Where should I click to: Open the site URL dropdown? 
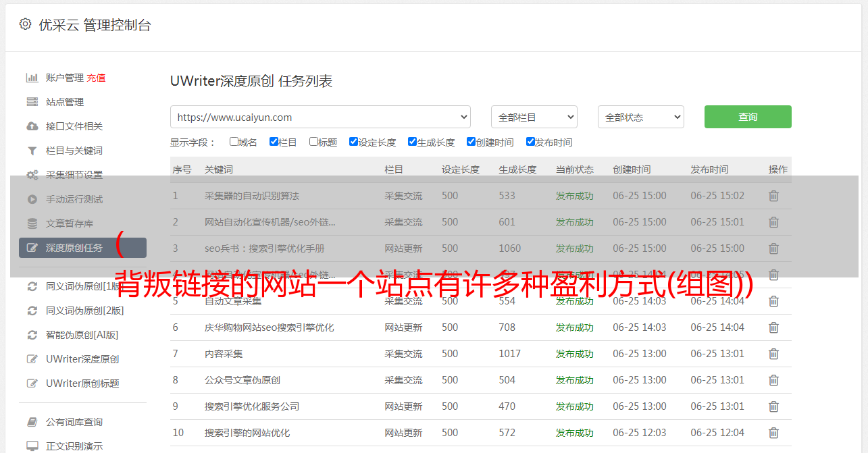tap(320, 117)
